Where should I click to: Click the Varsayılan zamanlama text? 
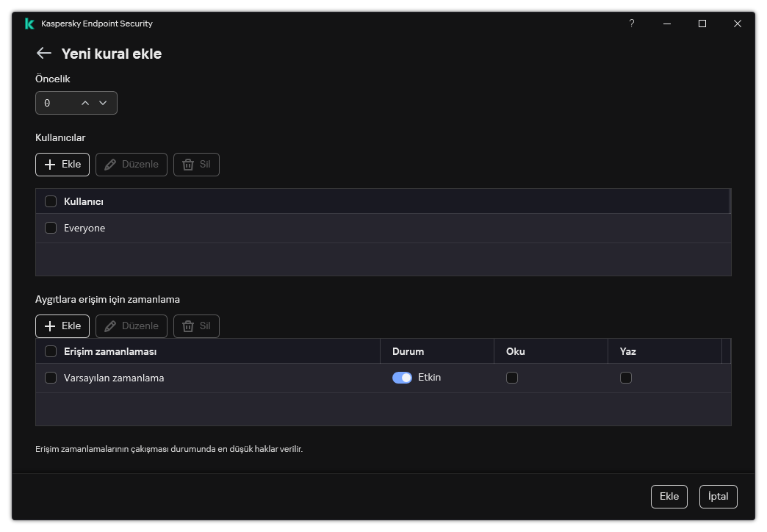click(x=114, y=378)
